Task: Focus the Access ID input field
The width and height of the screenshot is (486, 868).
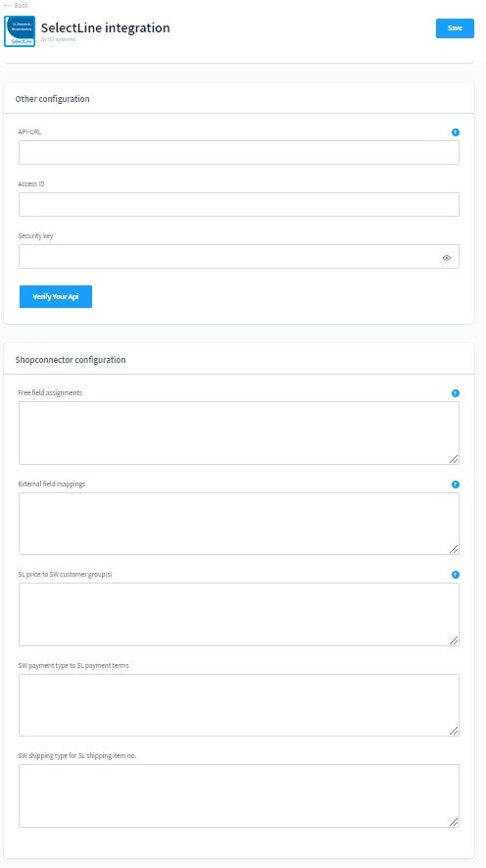Action: point(239,204)
